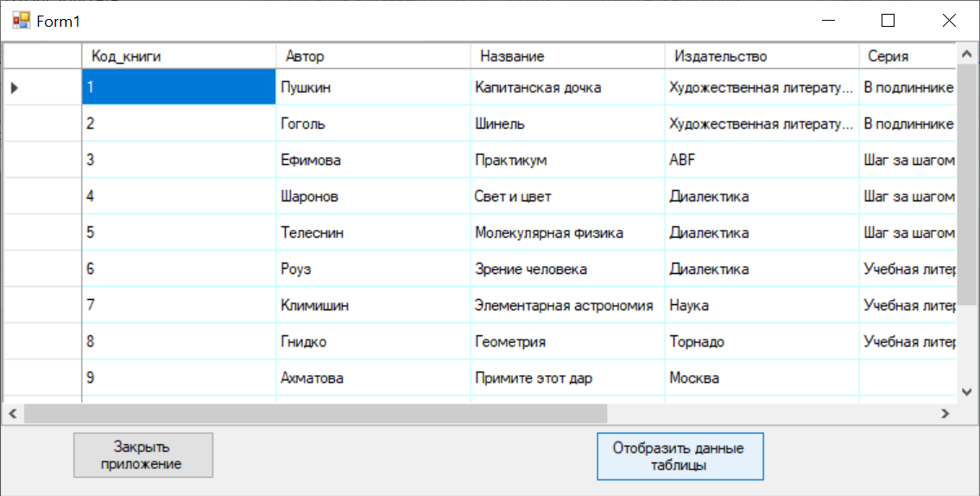Click the horizontal scrollbar left arrow

point(12,414)
